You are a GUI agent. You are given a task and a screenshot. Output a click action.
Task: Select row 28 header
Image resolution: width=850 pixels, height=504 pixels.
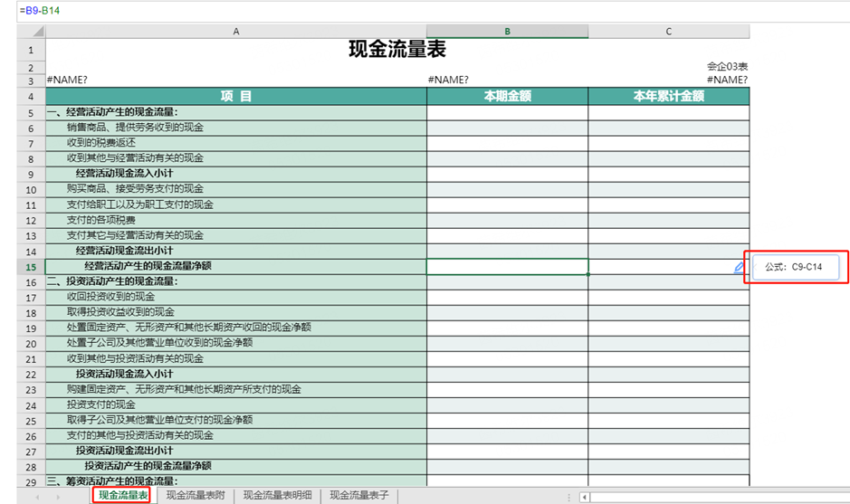tap(31, 467)
